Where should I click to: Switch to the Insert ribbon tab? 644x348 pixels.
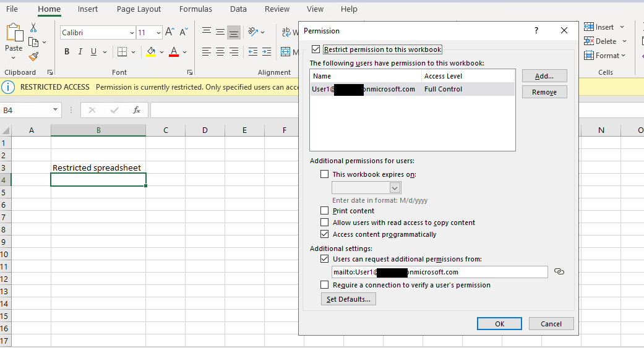point(88,9)
